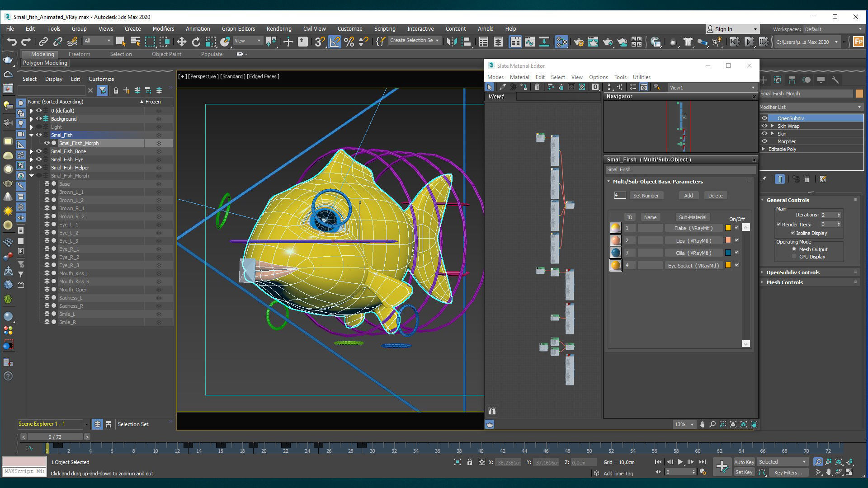Click the Zoom magnifier in Slate editor
The width and height of the screenshot is (868, 488).
pyautogui.click(x=712, y=424)
